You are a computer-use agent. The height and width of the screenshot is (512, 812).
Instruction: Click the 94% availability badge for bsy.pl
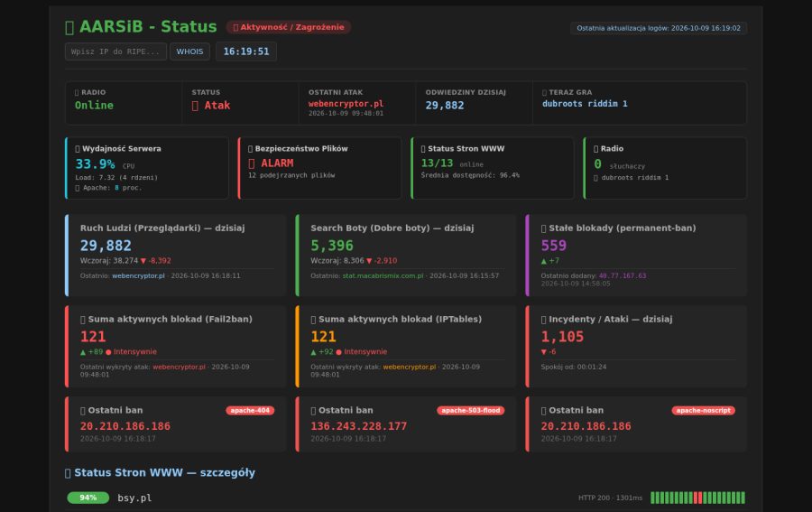pyautogui.click(x=88, y=498)
